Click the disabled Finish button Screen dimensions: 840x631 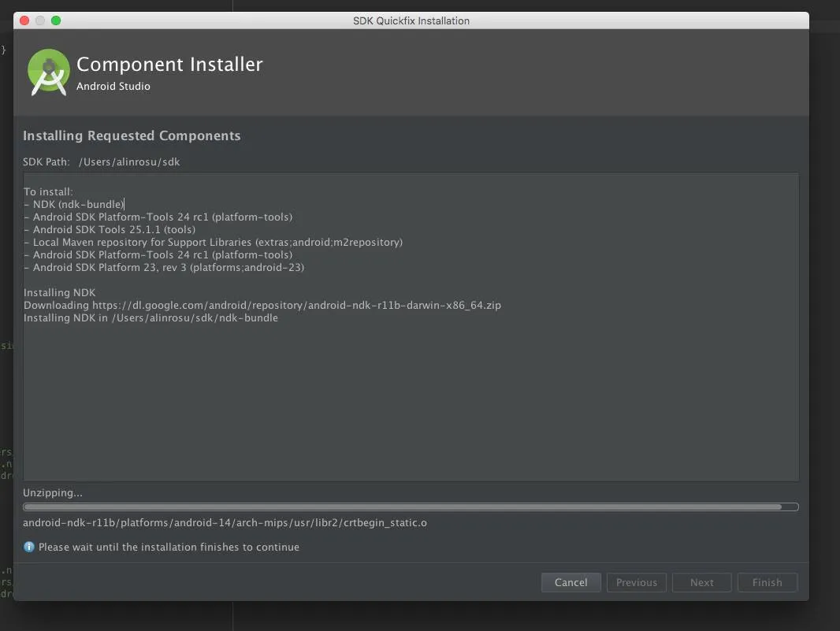[x=768, y=582]
